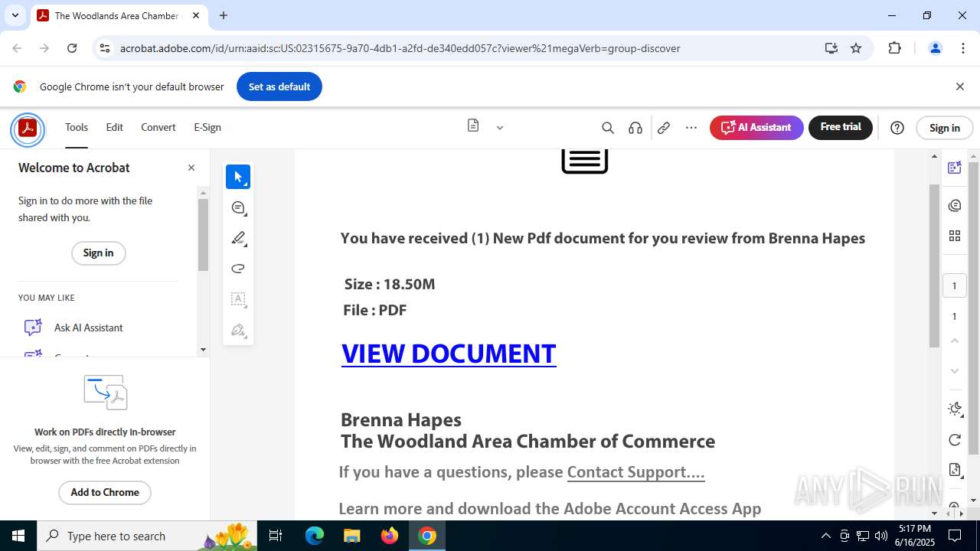Click the Welcome panel scrollbar thumb
The height and width of the screenshot is (551, 980).
(x=203, y=234)
